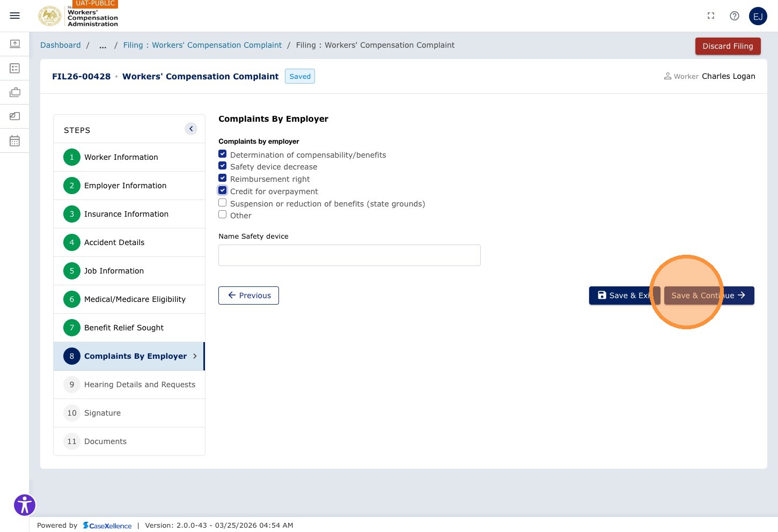The height and width of the screenshot is (532, 778).
Task: Click the version text in footer
Action: coord(219,526)
